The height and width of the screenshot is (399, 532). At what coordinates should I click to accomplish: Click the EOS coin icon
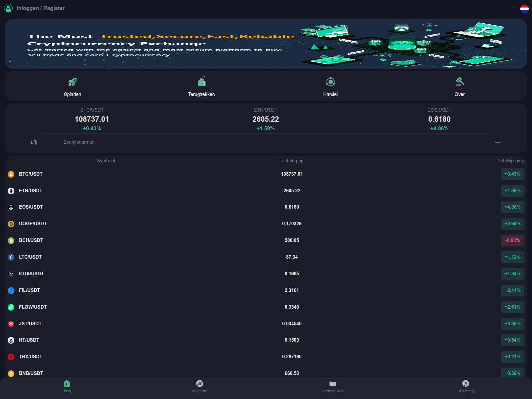[x=11, y=207]
